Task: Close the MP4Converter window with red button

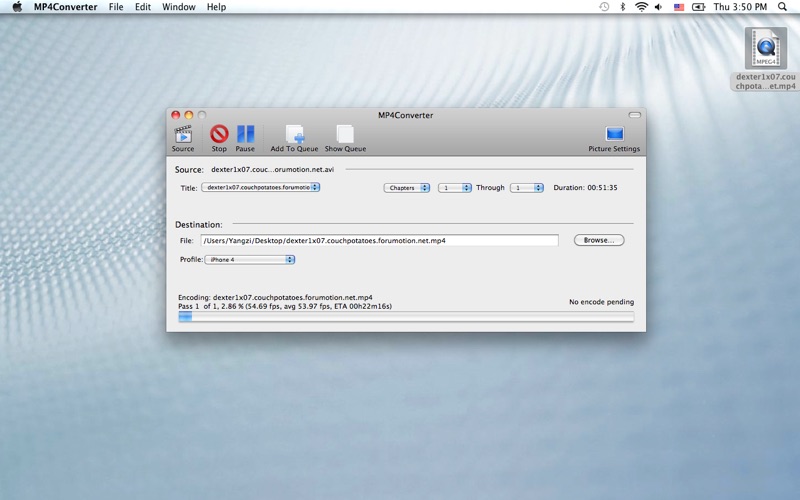Action: point(176,115)
